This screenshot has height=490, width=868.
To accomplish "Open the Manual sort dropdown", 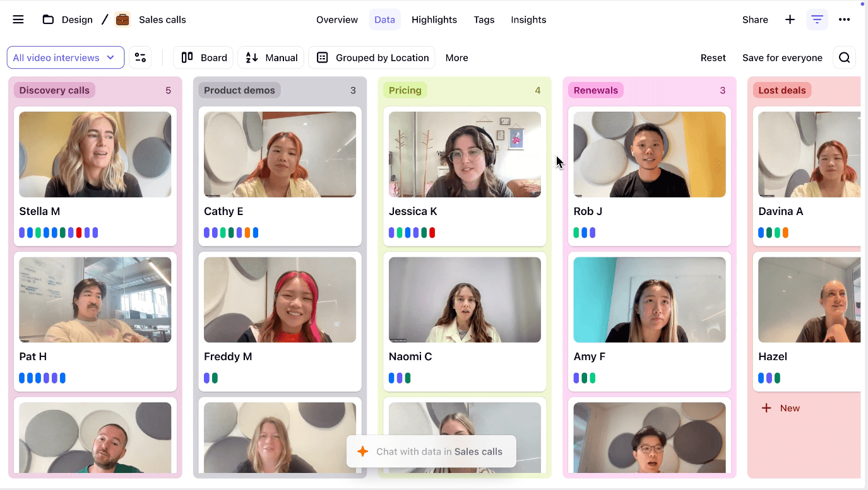I will tap(271, 57).
